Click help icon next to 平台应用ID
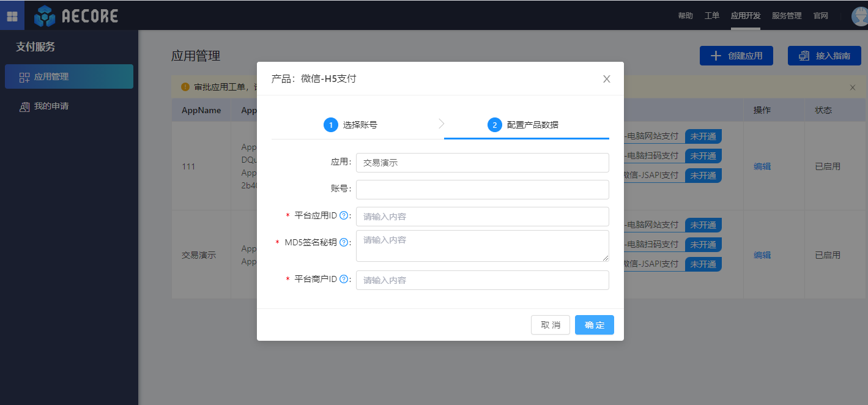Screen dimensions: 868x405 pos(344,215)
